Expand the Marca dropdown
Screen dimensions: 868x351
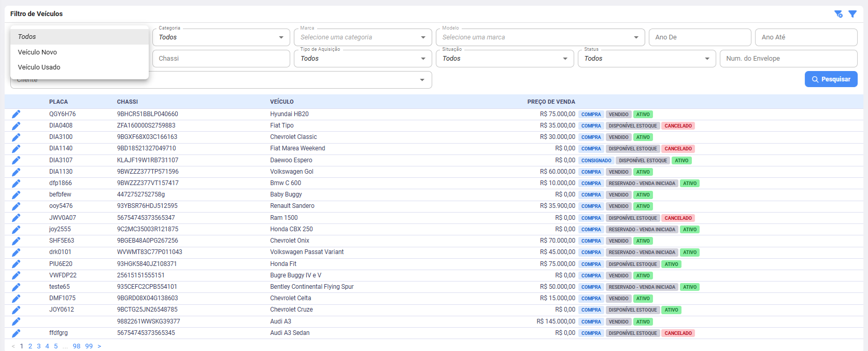click(363, 37)
